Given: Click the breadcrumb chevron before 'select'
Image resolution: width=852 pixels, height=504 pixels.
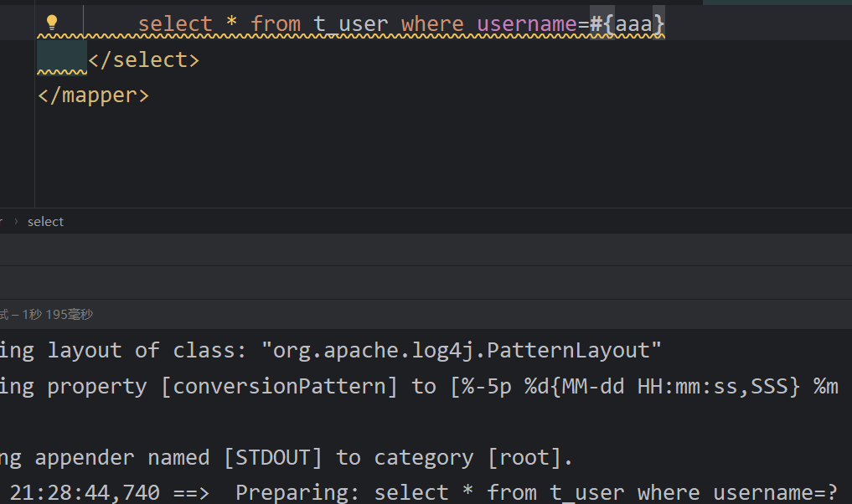Looking at the screenshot, I should click(x=16, y=222).
